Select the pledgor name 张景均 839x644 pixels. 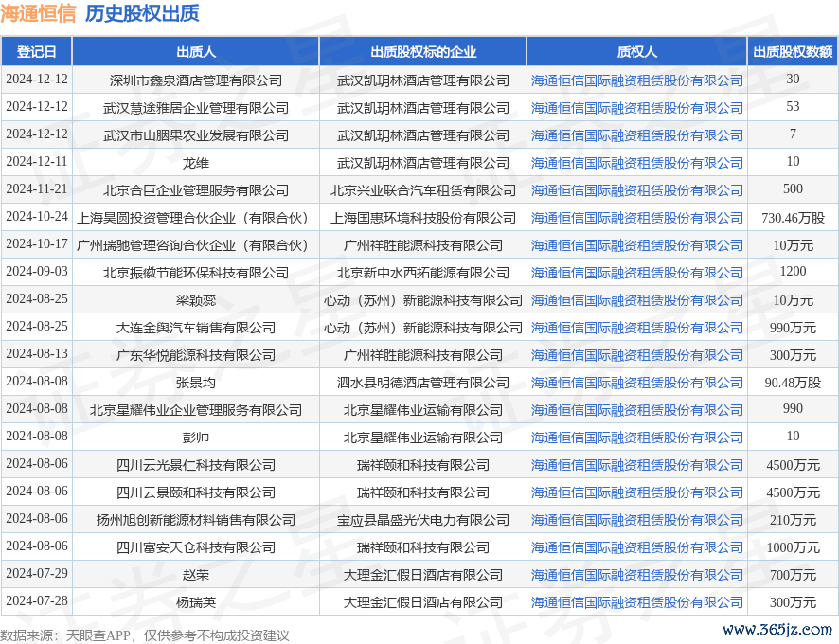click(x=196, y=383)
